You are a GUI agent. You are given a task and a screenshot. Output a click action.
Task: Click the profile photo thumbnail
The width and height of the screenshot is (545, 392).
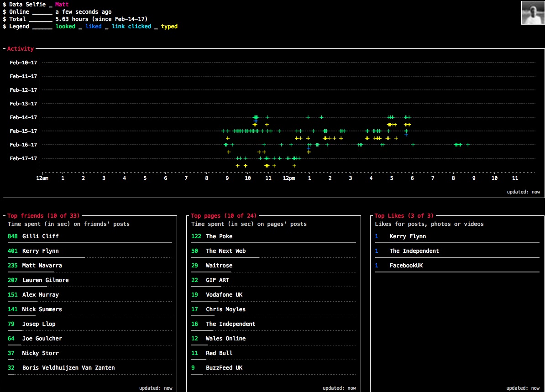[x=533, y=13]
